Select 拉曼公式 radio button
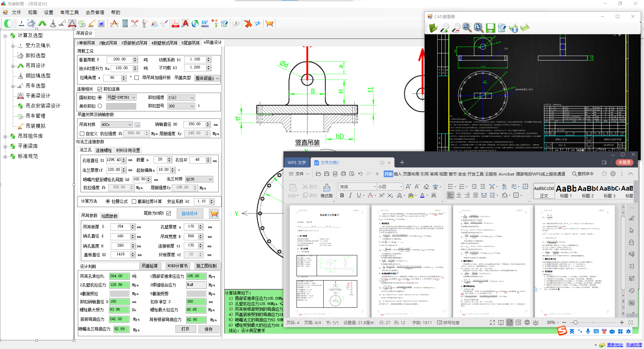644x349 pixels. (108, 201)
